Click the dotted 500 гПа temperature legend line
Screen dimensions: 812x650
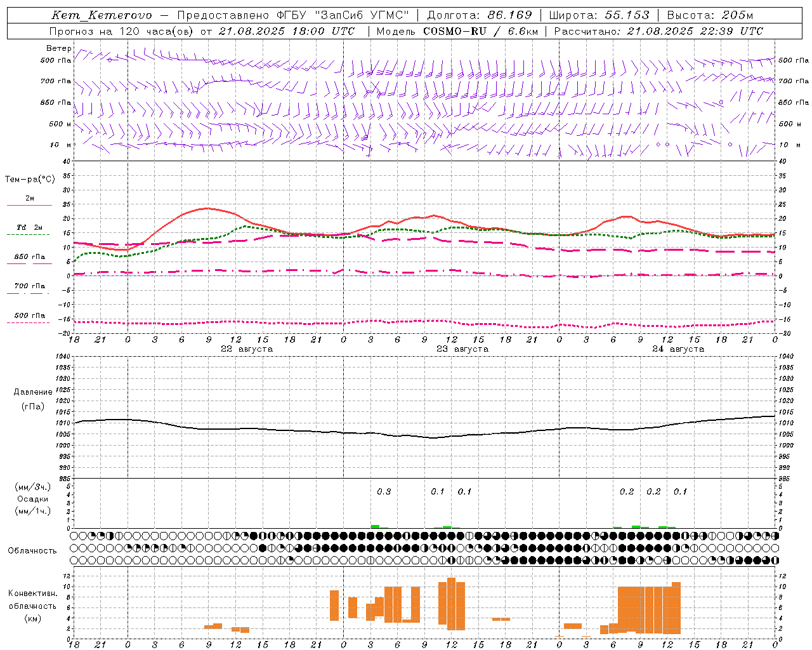point(29,322)
